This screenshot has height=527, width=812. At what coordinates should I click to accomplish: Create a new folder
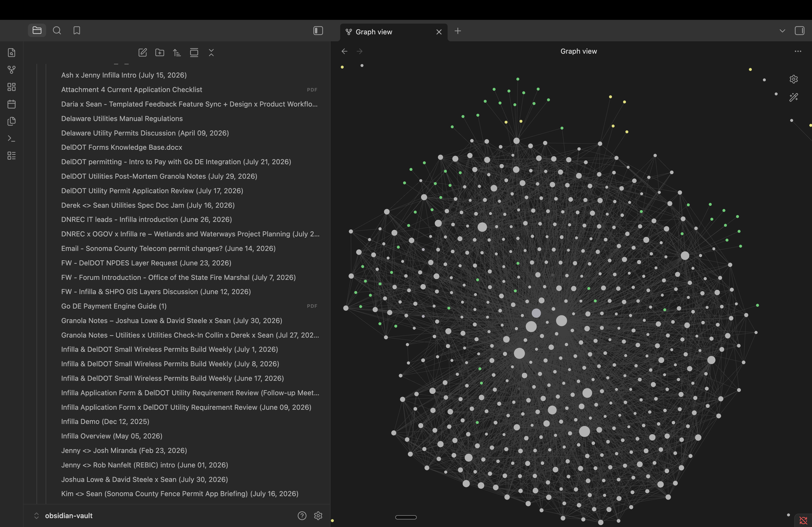click(x=160, y=53)
